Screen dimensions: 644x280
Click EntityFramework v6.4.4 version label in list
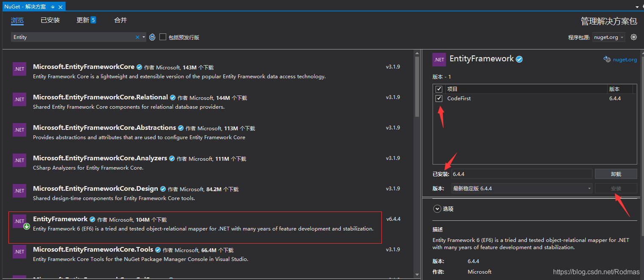pos(393,219)
